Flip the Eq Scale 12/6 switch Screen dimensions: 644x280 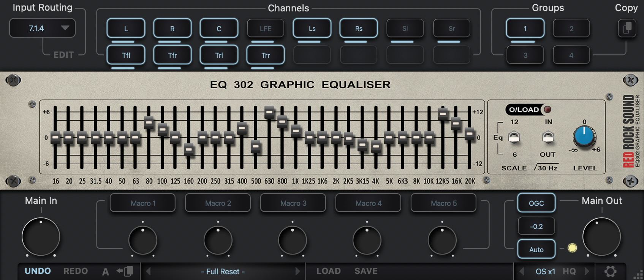point(514,137)
